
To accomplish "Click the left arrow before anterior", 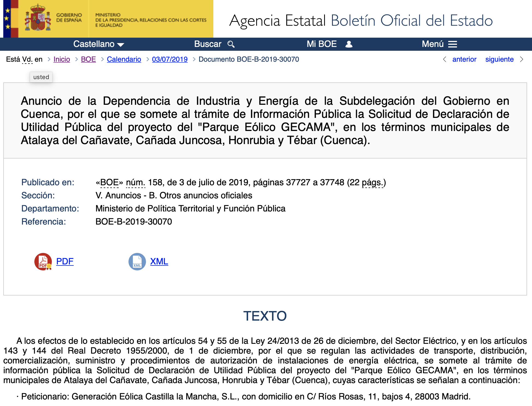I will point(445,59).
